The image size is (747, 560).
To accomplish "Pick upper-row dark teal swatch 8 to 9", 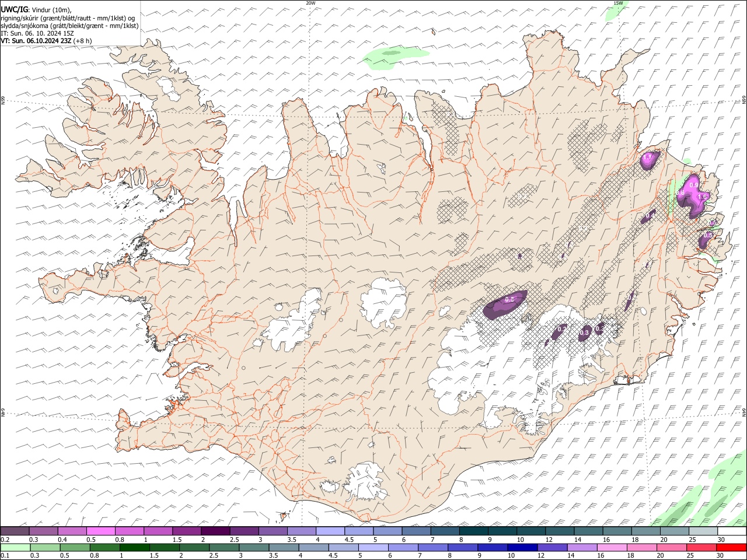I will pos(473,531).
